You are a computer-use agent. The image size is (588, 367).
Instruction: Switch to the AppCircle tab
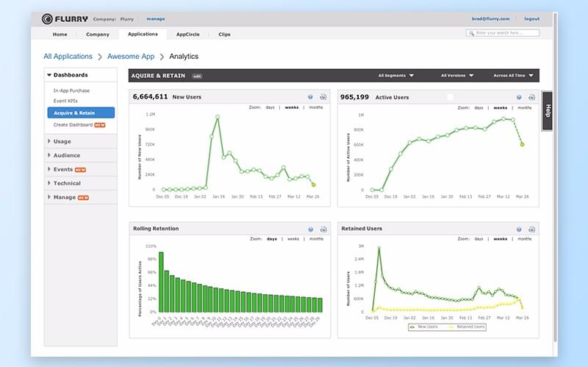(x=188, y=35)
